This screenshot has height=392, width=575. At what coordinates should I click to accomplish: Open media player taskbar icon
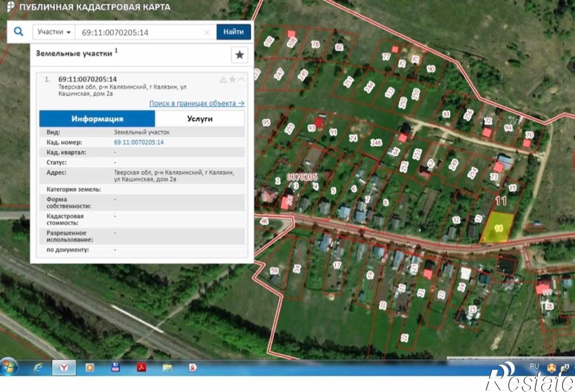pos(90,367)
